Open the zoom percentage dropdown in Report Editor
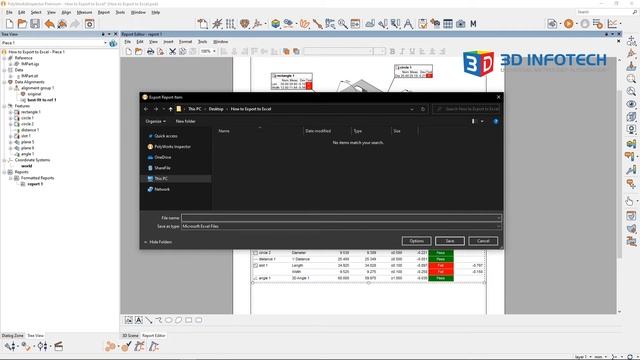Viewport: 640px width, 360px height. point(214,51)
